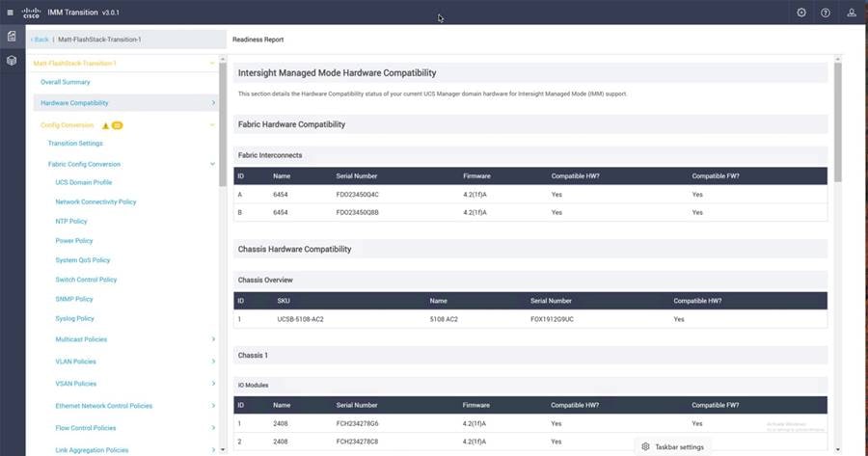Open Syslog Policy

pos(74,318)
